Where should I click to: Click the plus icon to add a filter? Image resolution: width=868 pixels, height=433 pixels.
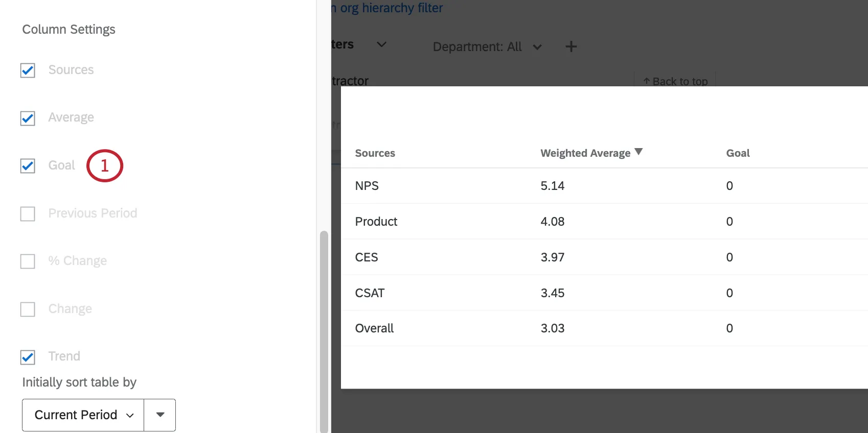coord(571,46)
